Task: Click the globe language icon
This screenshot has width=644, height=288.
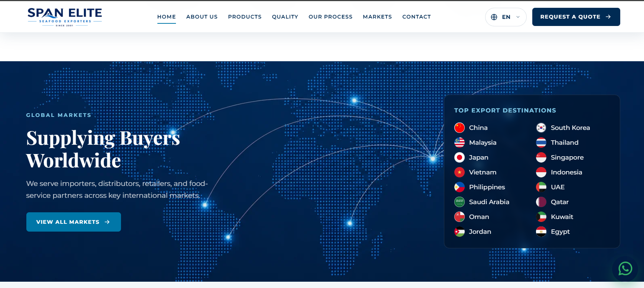Action: (x=494, y=17)
